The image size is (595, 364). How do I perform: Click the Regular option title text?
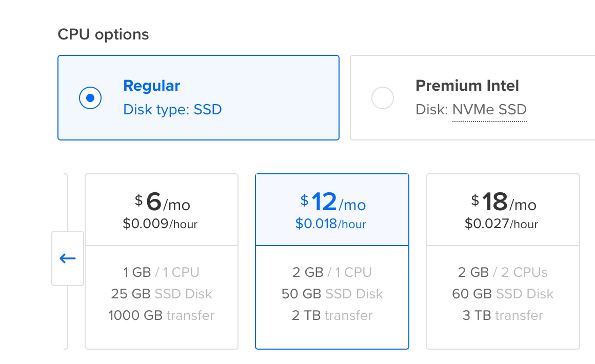pos(152,86)
